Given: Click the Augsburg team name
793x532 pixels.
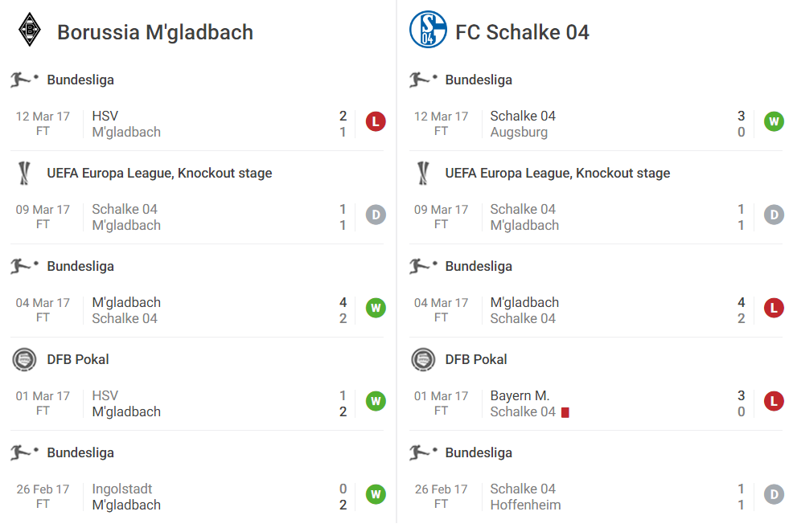Looking at the screenshot, I should pos(519,133).
